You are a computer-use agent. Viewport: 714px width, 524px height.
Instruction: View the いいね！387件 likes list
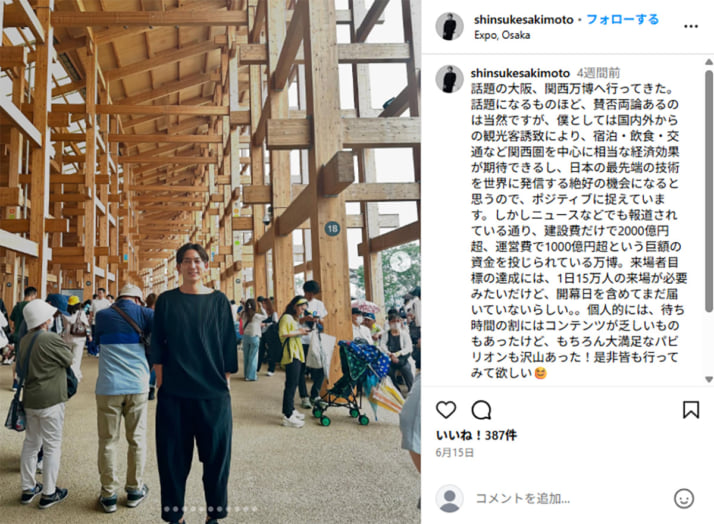pyautogui.click(x=476, y=436)
